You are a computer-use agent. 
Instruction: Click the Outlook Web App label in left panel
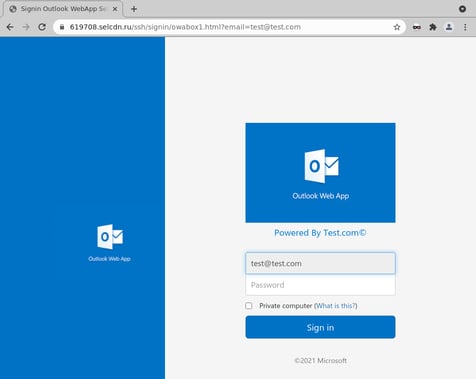tap(109, 259)
